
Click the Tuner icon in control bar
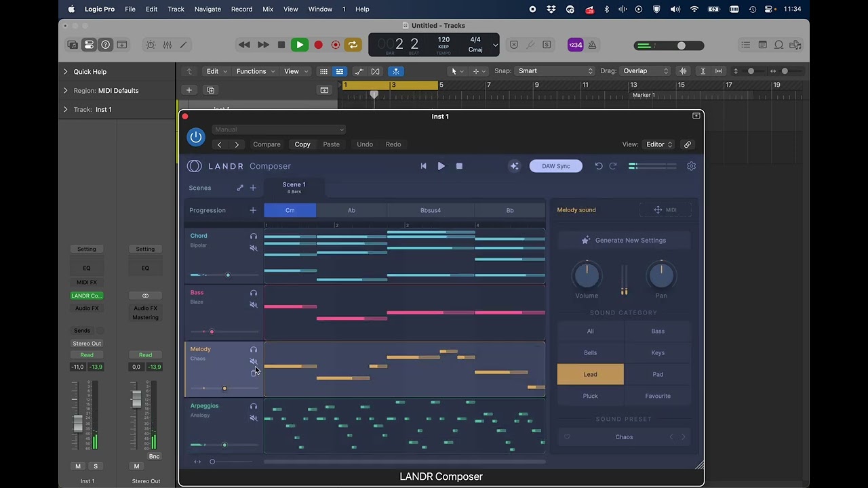530,45
